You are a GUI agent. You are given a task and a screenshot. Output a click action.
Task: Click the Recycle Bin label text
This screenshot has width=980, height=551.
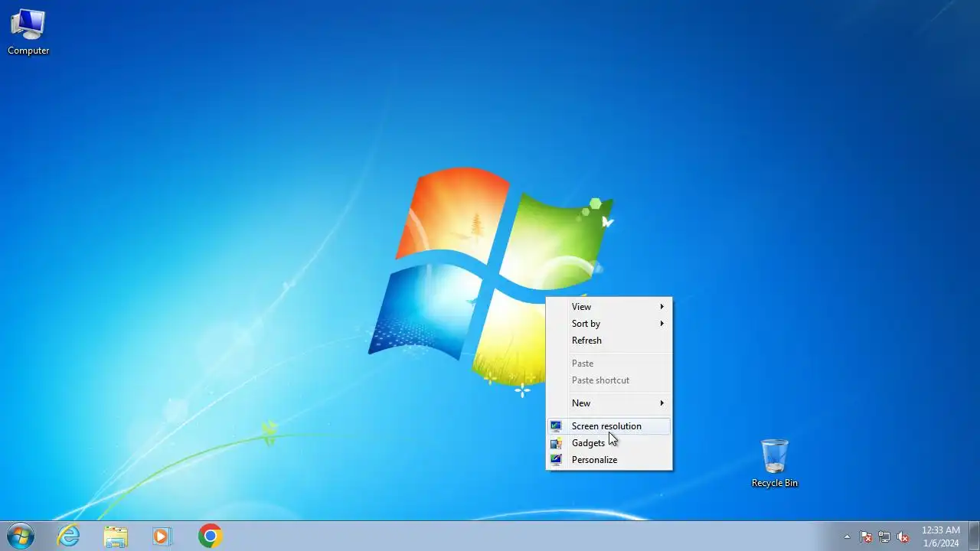click(x=774, y=483)
